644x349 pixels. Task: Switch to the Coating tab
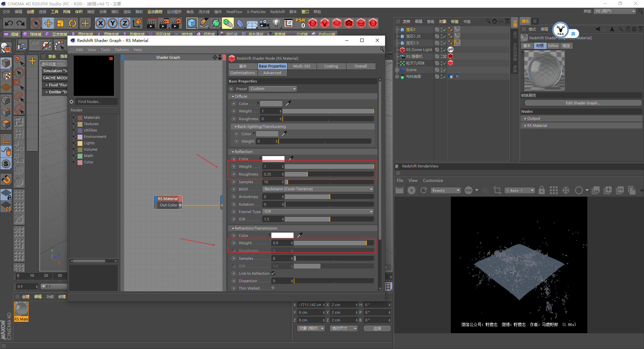pos(331,66)
